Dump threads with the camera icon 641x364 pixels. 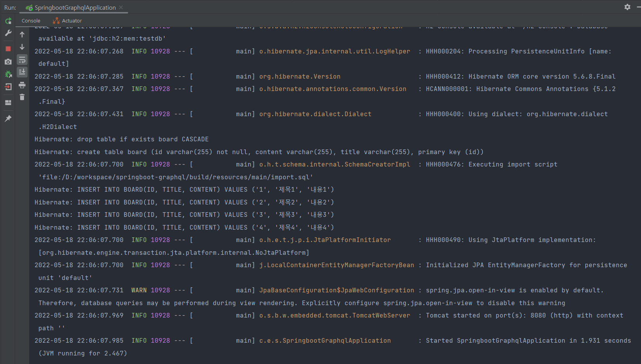pyautogui.click(x=8, y=62)
